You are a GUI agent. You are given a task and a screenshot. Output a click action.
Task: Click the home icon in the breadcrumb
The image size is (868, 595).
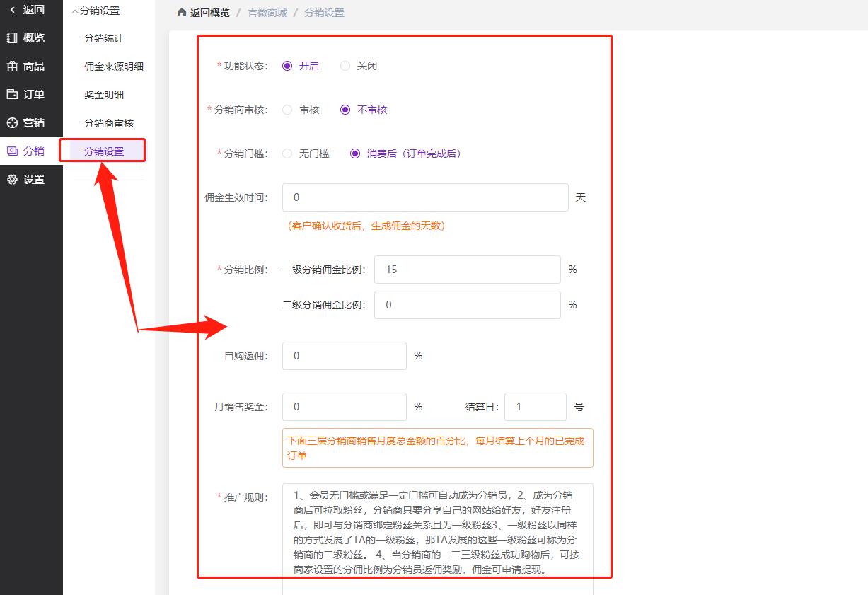(183, 12)
